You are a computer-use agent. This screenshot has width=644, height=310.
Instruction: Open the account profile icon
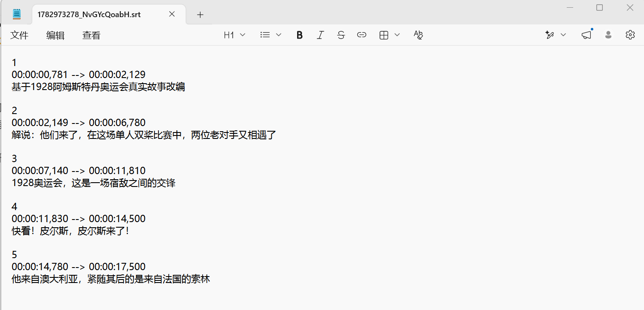click(608, 35)
